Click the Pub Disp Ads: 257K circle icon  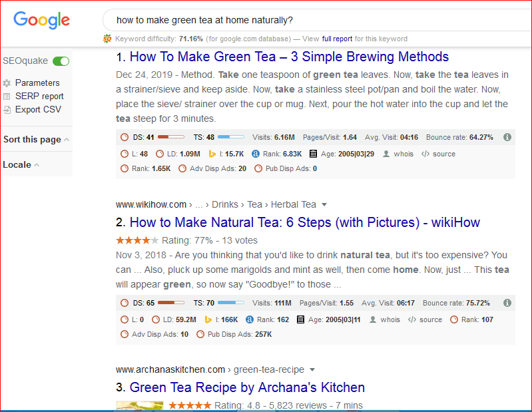[200, 334]
